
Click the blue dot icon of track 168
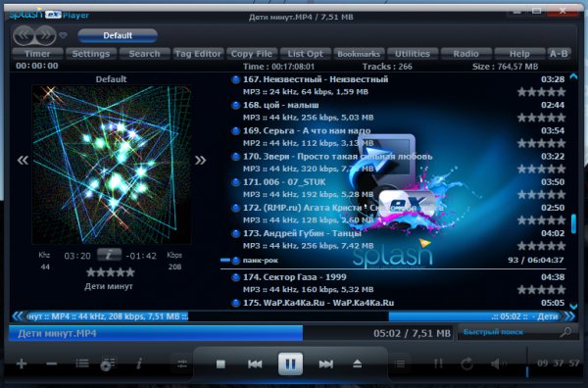coord(235,106)
